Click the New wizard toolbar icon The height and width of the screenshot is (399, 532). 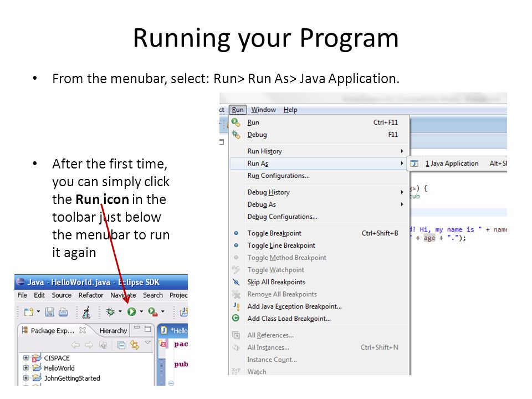point(28,311)
